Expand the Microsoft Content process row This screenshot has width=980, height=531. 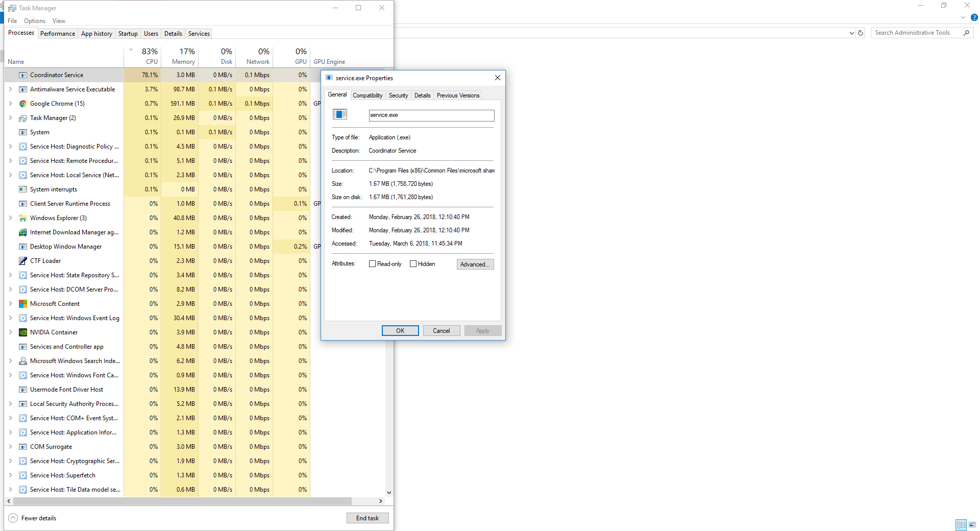point(10,304)
